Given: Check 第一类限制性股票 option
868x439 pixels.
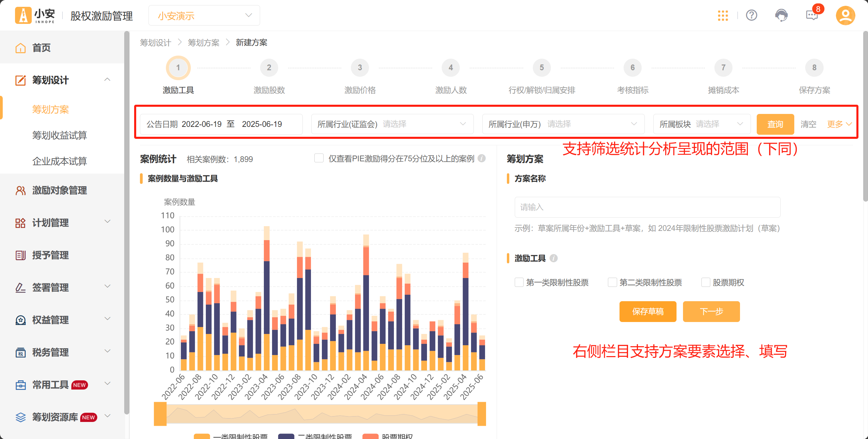Looking at the screenshot, I should (x=519, y=282).
